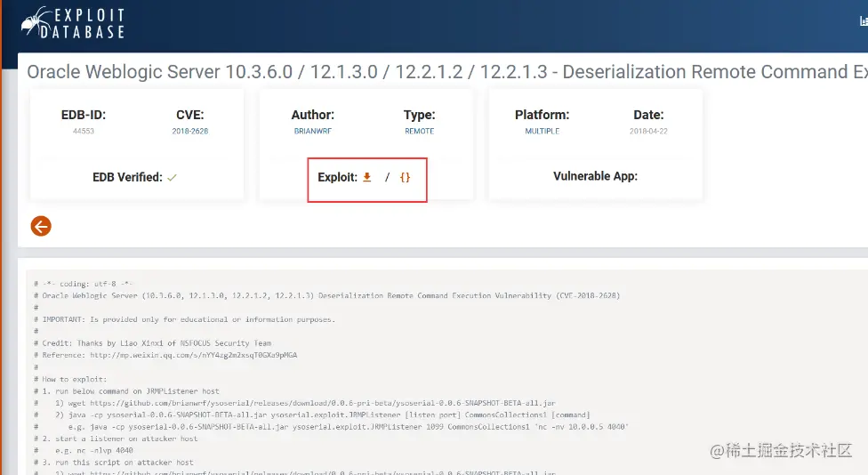
Task: Click the EDB-ID label
Action: click(x=84, y=115)
